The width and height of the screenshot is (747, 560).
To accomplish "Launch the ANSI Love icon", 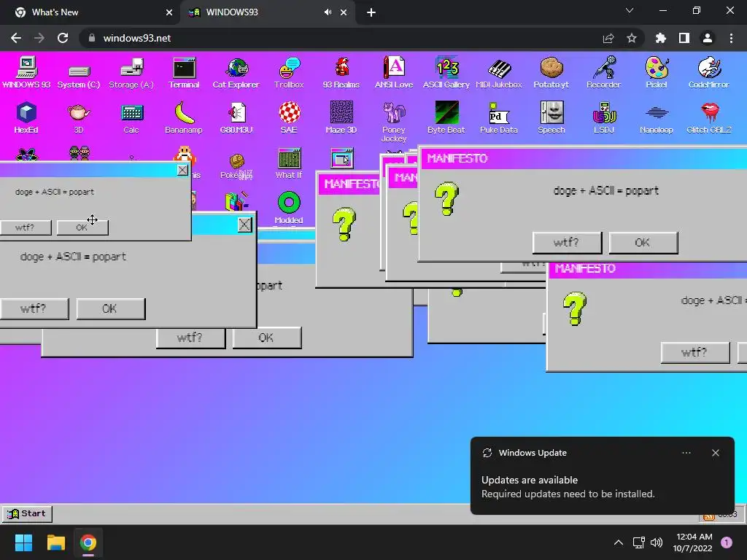I will tap(394, 73).
